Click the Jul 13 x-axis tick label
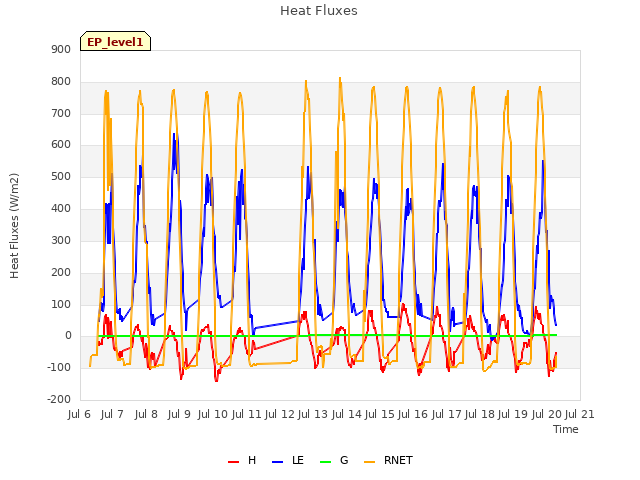This screenshot has width=640, height=480. [313, 414]
